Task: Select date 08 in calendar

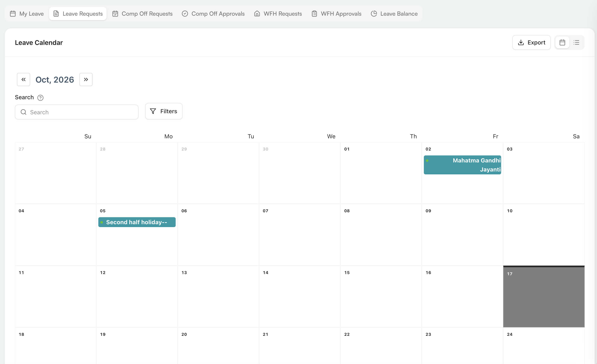Action: [381, 235]
